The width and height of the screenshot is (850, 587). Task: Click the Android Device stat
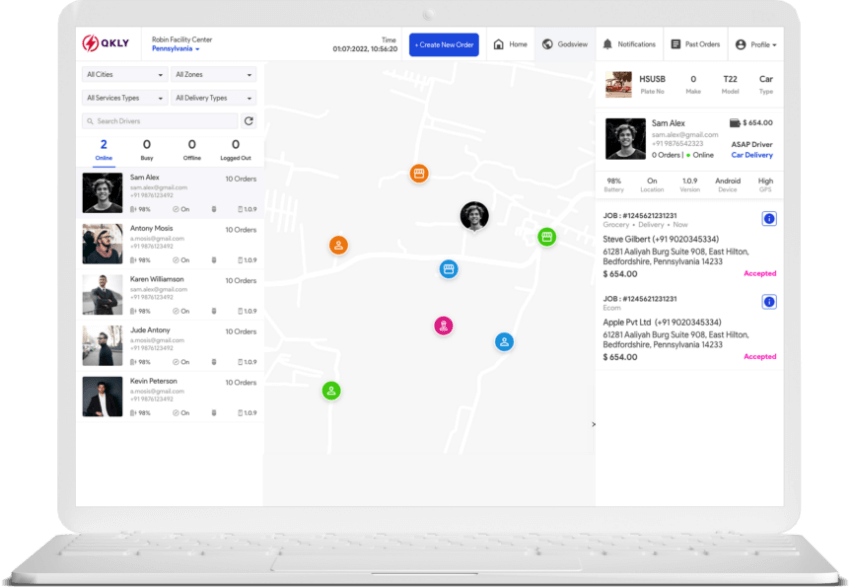click(x=727, y=185)
